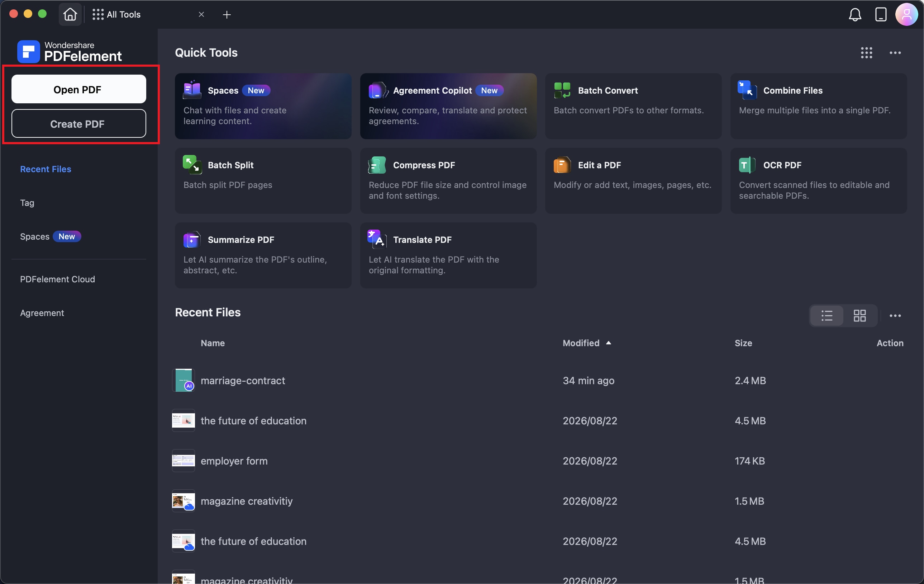This screenshot has width=924, height=584.
Task: Click the Compress PDF description text
Action: click(x=447, y=190)
